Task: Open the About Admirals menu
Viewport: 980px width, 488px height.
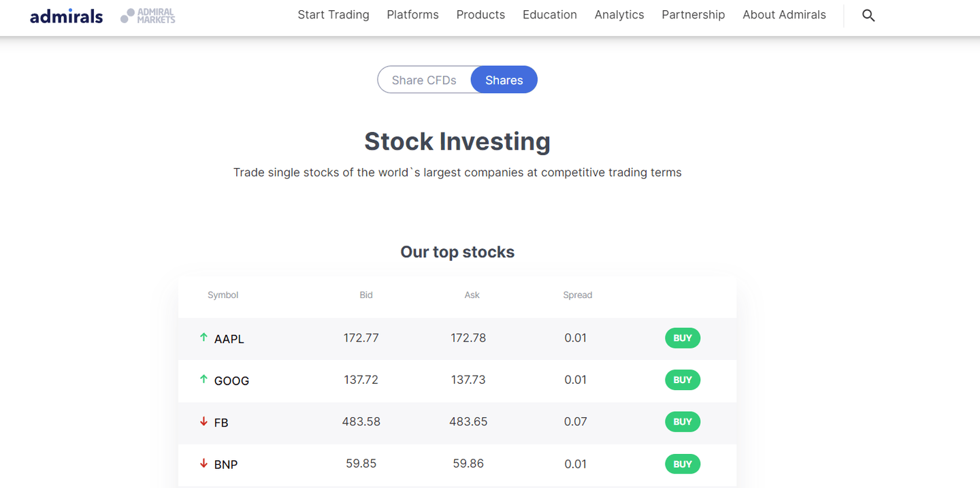Action: (784, 15)
